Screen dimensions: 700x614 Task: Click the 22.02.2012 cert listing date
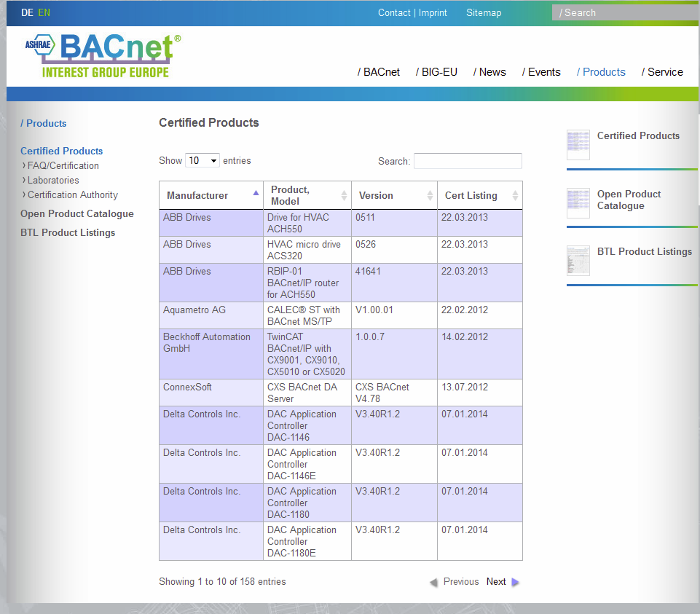coord(465,310)
